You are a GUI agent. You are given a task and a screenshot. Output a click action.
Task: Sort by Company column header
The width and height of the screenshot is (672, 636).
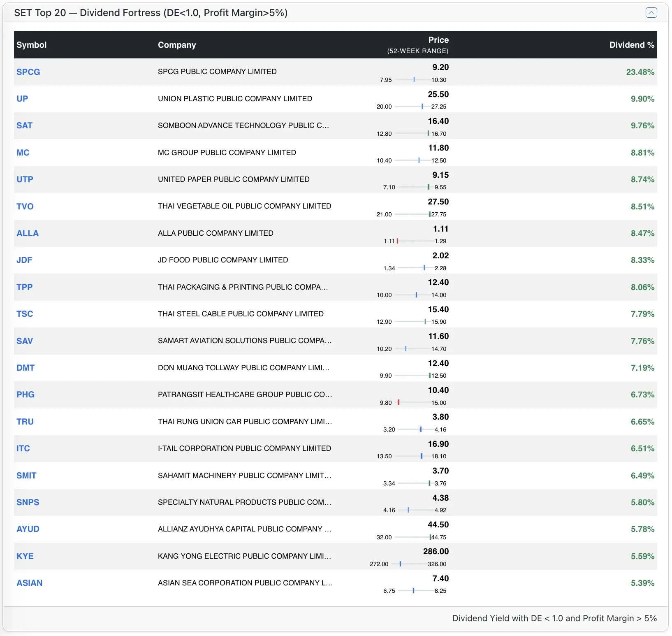click(x=177, y=45)
